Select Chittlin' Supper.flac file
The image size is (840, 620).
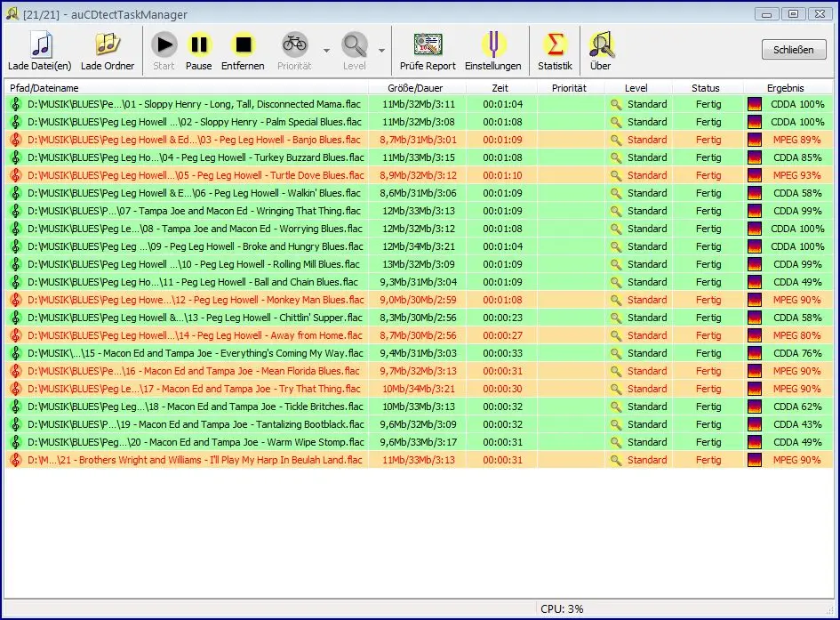(x=419, y=318)
